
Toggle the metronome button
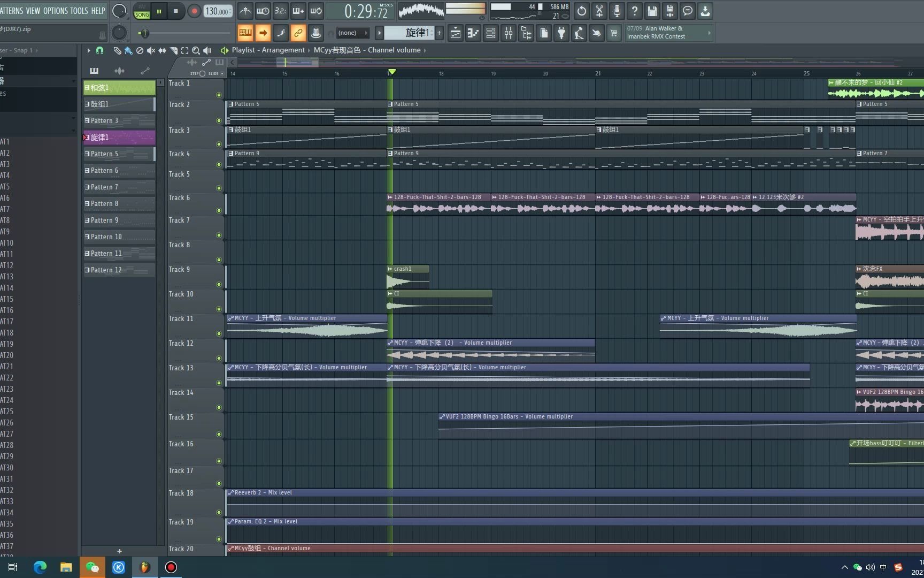click(245, 11)
